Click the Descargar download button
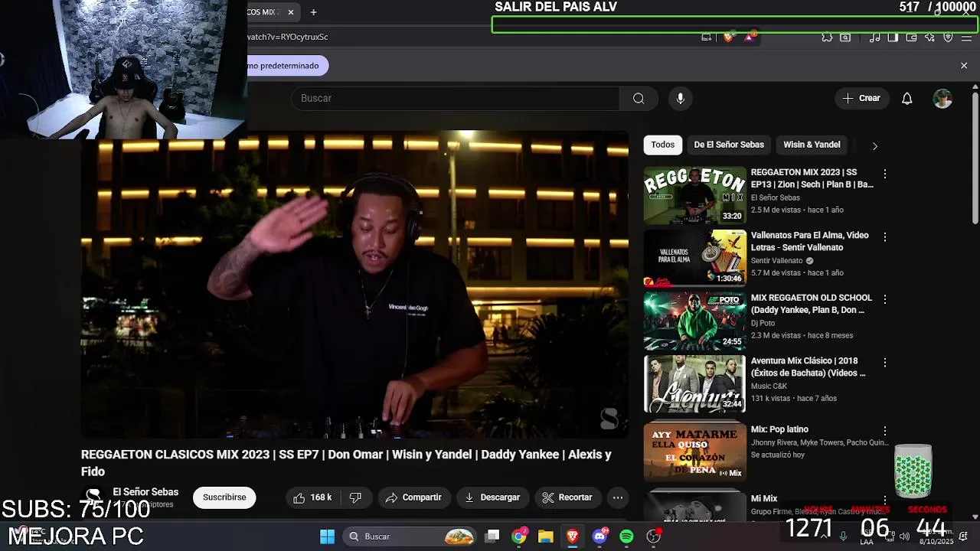 tap(492, 497)
